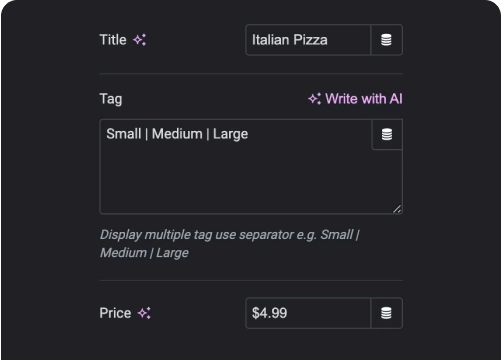Click the word Pizza in Title field

pyautogui.click(x=310, y=40)
